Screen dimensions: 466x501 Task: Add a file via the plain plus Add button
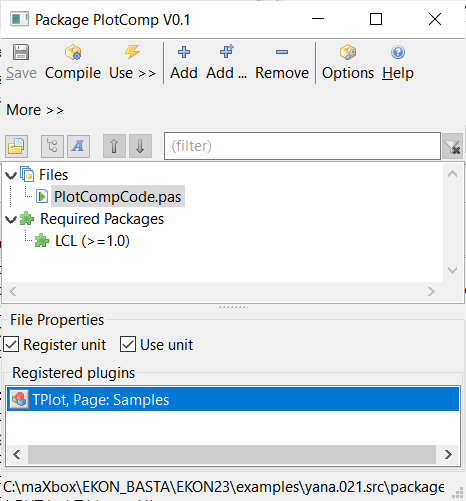tap(184, 62)
